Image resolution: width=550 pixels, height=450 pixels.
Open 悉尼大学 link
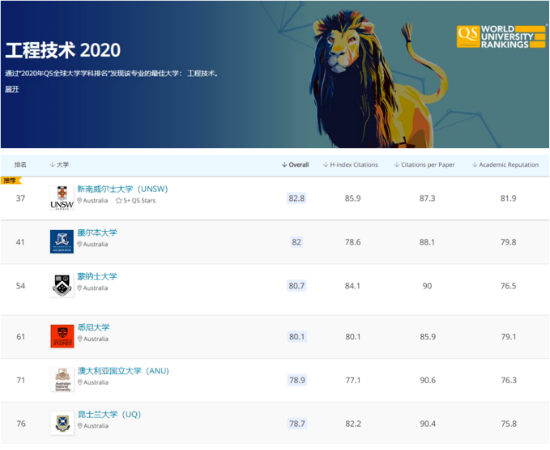point(94,327)
